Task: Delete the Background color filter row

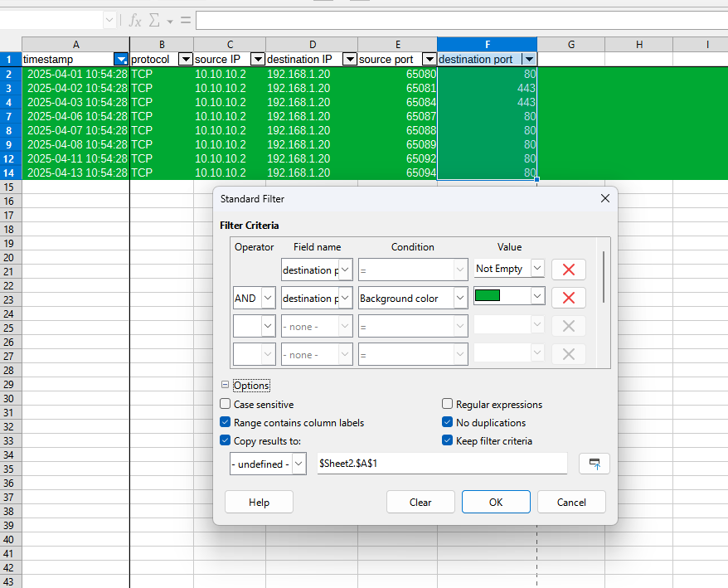Action: point(568,298)
